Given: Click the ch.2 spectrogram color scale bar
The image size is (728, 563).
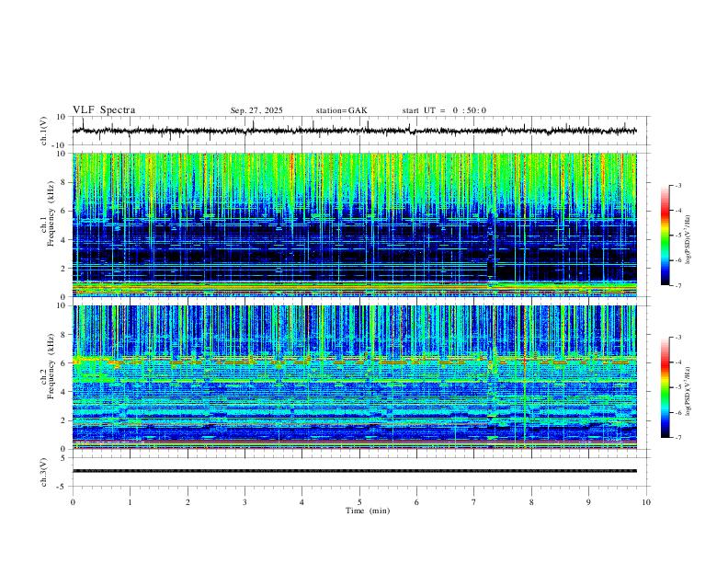Looking at the screenshot, I should (665, 387).
